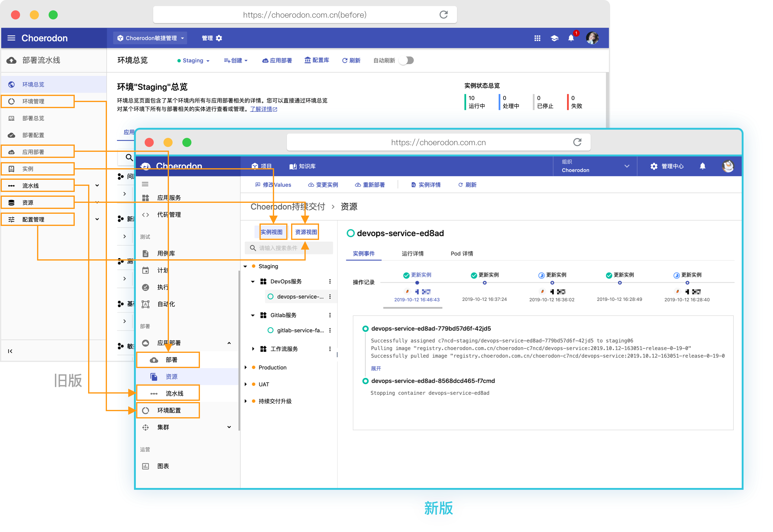
Task: Expand UAT environment node
Action: 246,384
